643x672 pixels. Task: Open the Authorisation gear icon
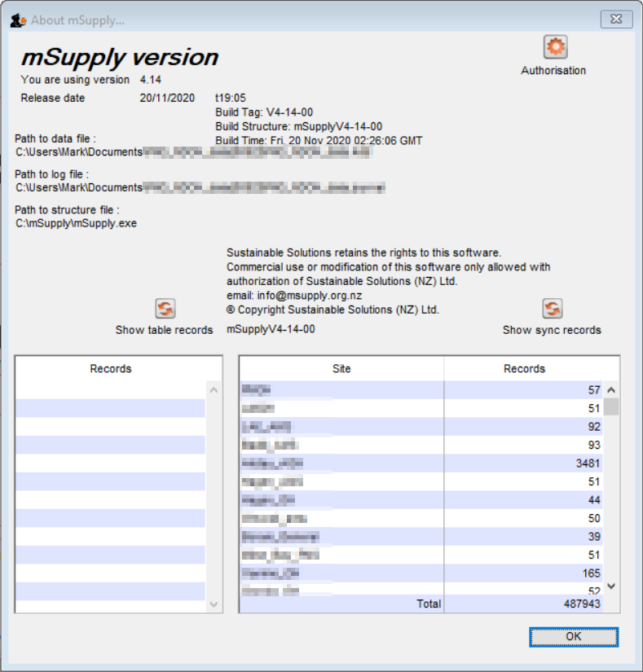click(x=555, y=47)
